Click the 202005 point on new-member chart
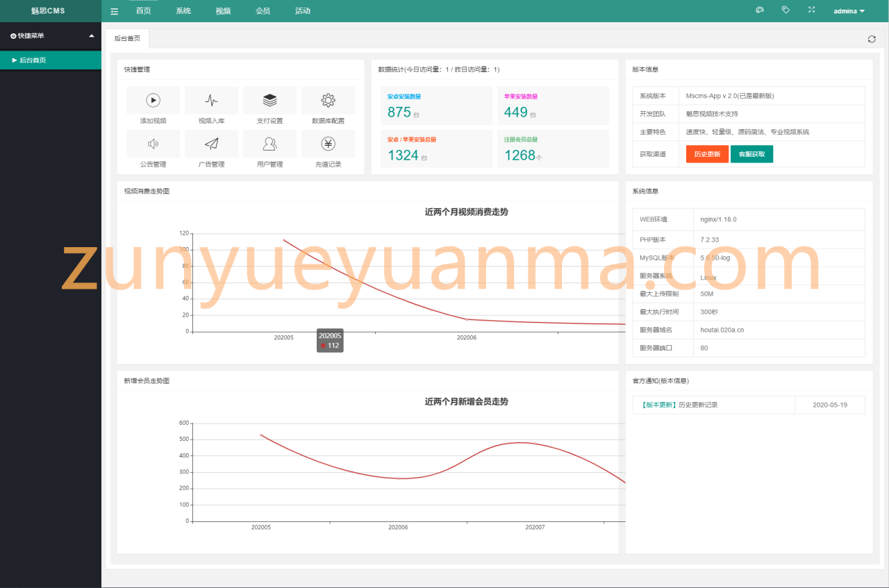The width and height of the screenshot is (889, 588). pos(261,435)
